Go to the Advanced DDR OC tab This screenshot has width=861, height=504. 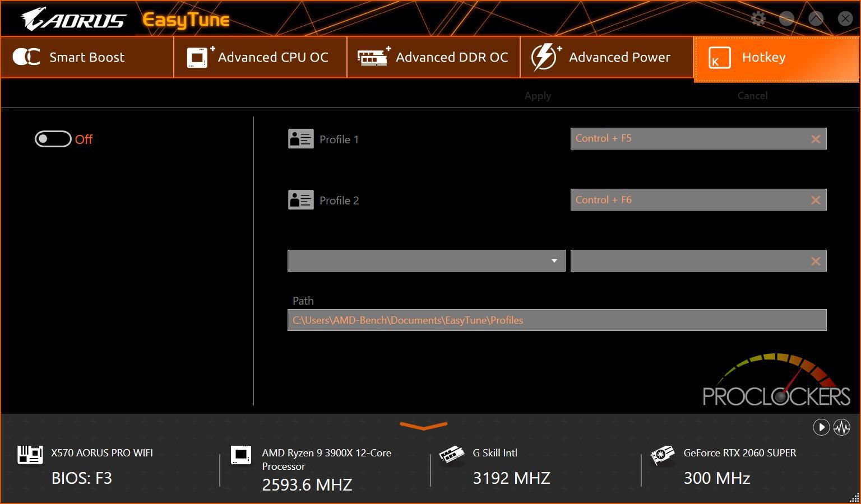click(x=433, y=57)
